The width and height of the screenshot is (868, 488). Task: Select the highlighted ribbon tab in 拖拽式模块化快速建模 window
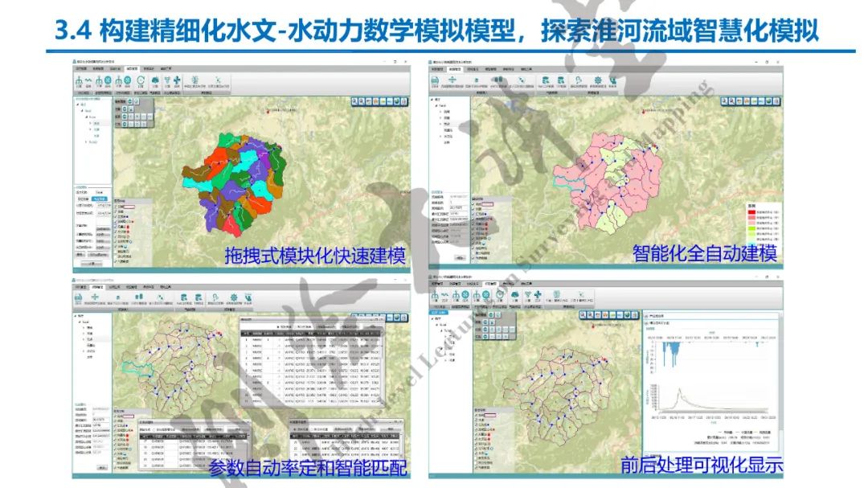[131, 69]
